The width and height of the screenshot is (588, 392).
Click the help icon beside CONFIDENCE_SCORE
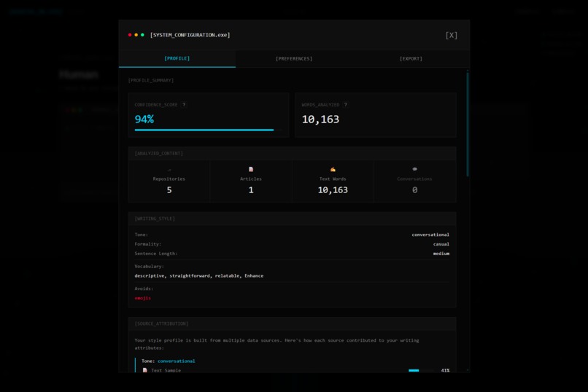184,105
